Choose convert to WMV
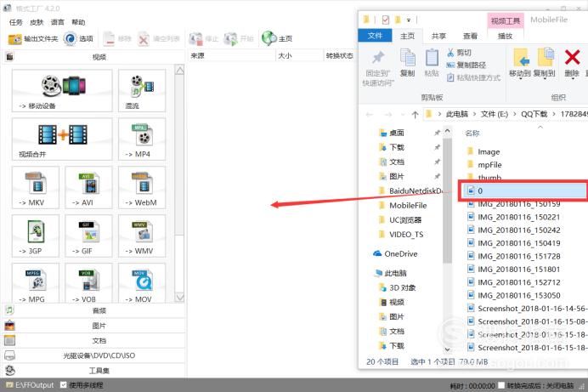 point(142,236)
